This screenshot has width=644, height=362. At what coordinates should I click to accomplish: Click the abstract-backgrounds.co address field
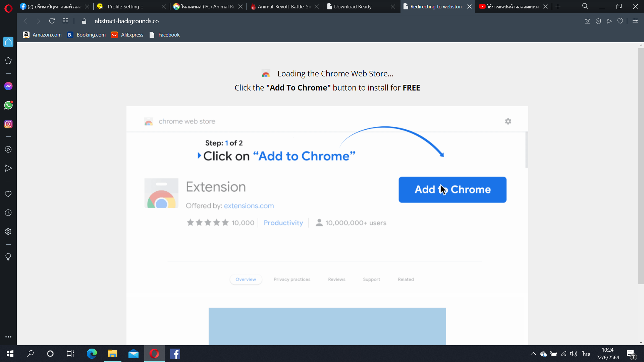(x=126, y=21)
